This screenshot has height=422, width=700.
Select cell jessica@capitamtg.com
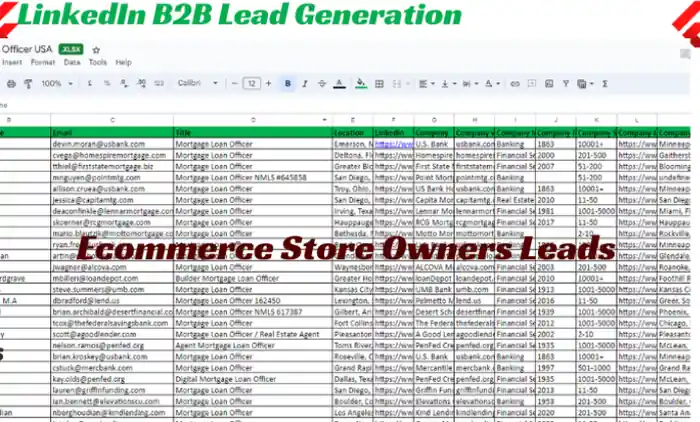pos(112,200)
